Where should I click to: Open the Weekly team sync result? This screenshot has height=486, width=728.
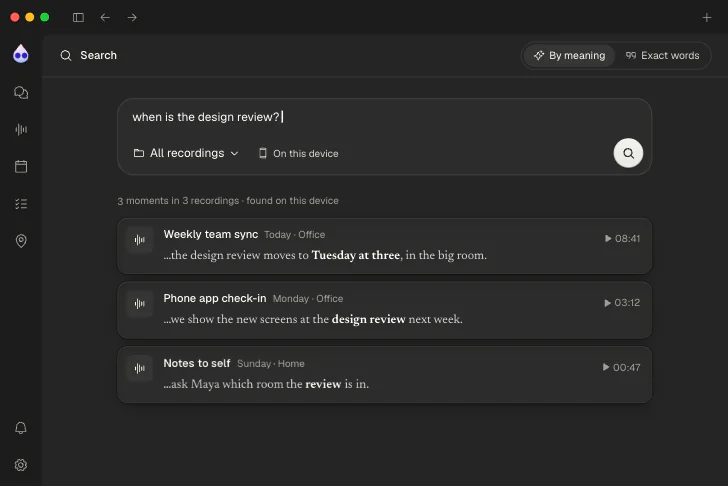point(384,246)
